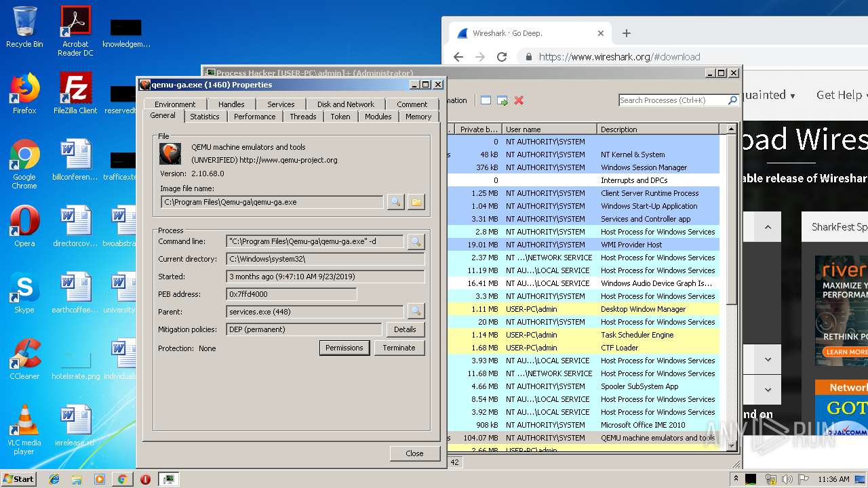Switch to Performance tab
The height and width of the screenshot is (488, 868).
click(255, 117)
